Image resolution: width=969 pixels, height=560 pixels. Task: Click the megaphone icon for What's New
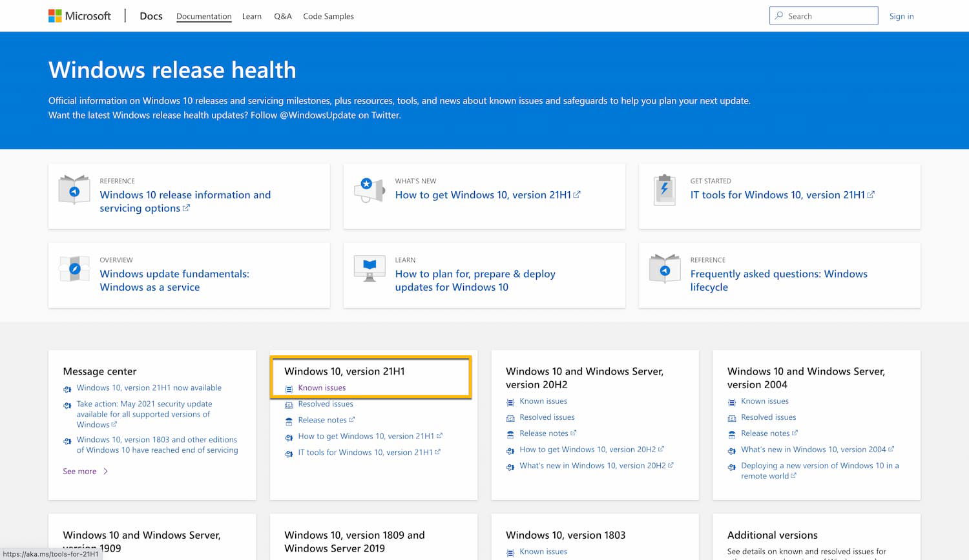370,190
